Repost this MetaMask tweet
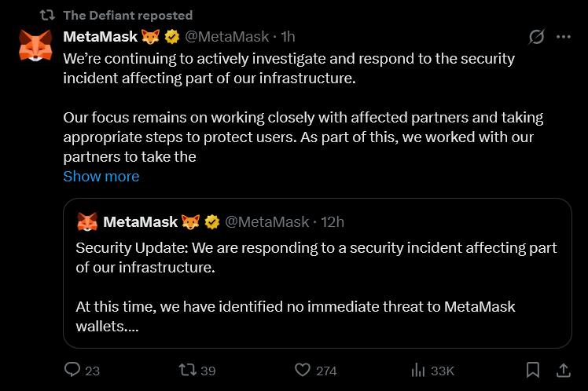588x391 pixels. 188,370
